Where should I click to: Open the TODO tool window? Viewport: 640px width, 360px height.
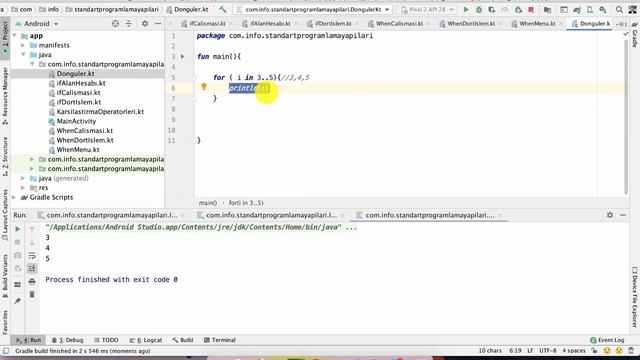[x=106, y=340]
